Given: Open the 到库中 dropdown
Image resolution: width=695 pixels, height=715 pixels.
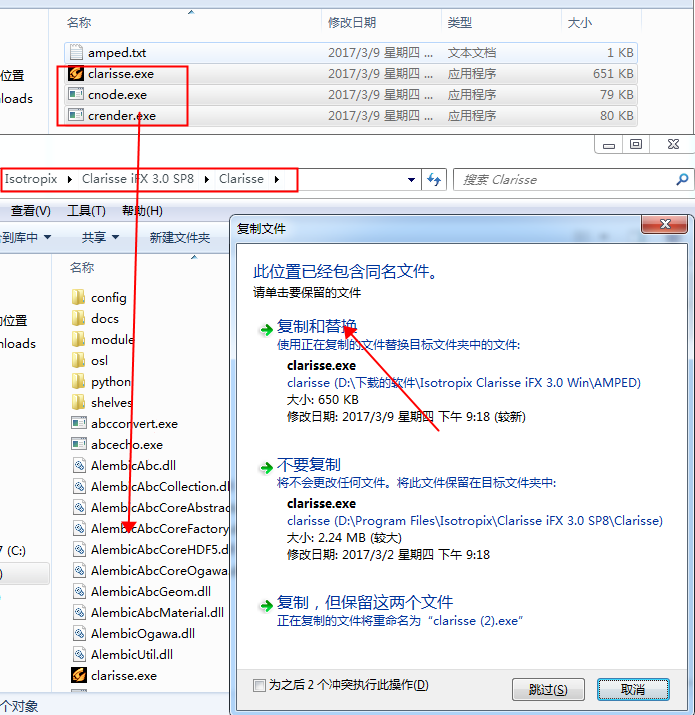Looking at the screenshot, I should [26, 237].
